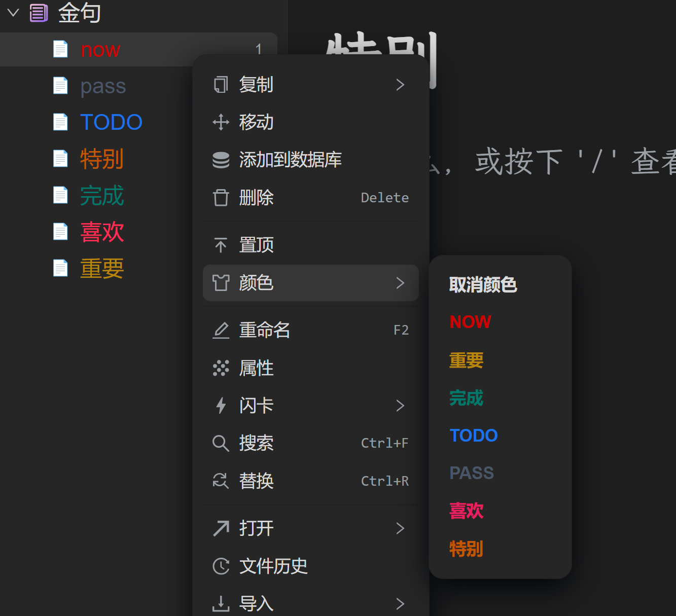Apply the red NOW color

[470, 322]
